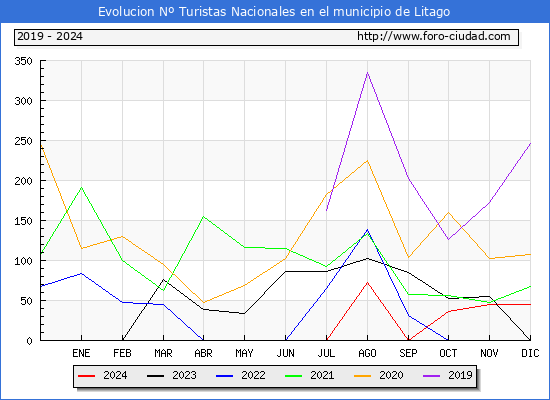Click the green 2021 peak at ABR
This screenshot has width=550, height=400.
203,216
